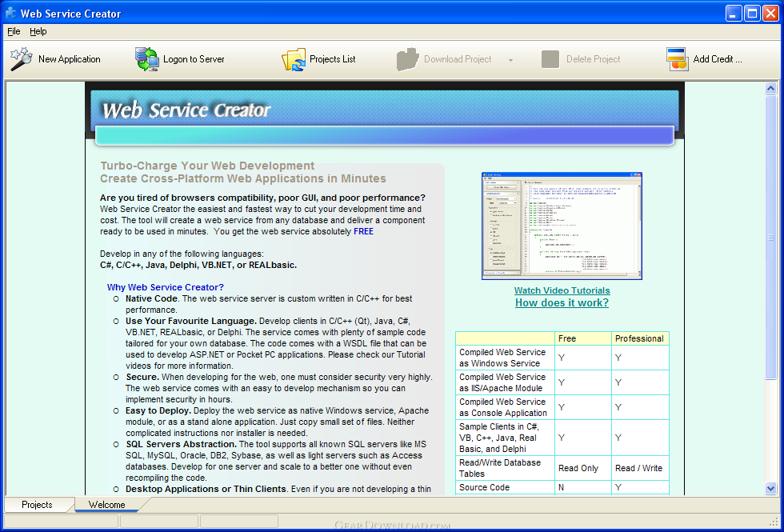Click the New Application label
The height and width of the screenshot is (532, 784).
click(x=70, y=59)
